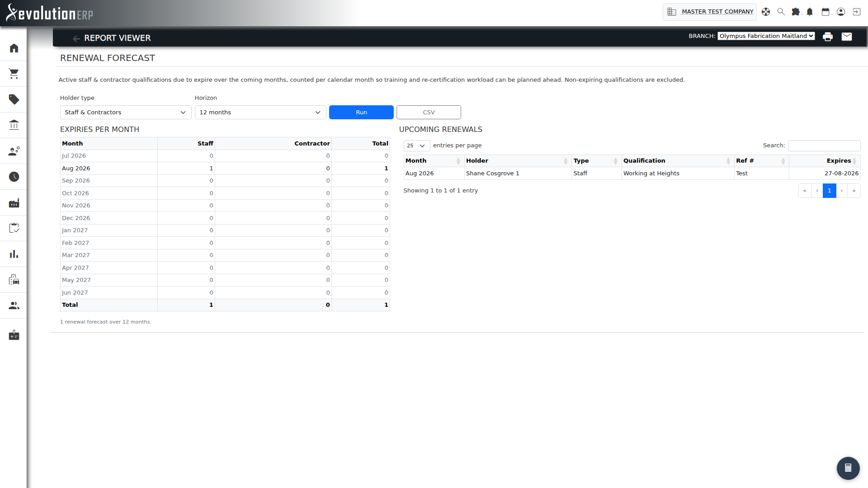Go to previous page of renewals
The width and height of the screenshot is (868, 488).
[817, 191]
